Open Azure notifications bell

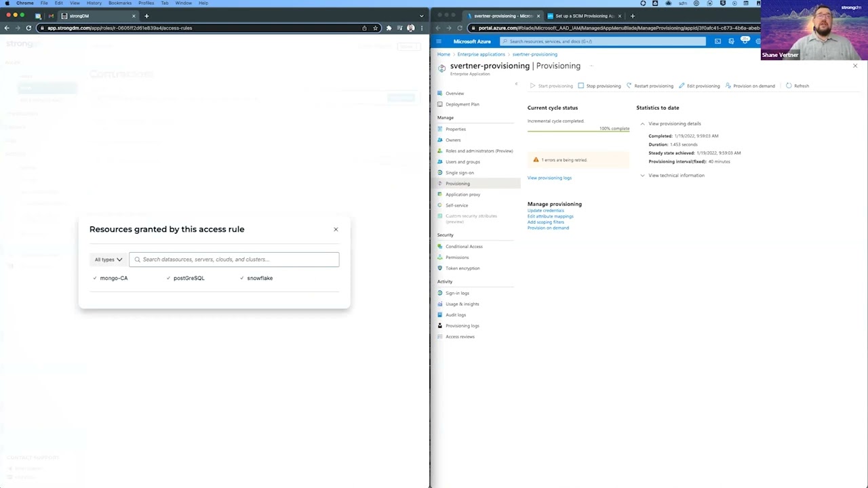[745, 41]
